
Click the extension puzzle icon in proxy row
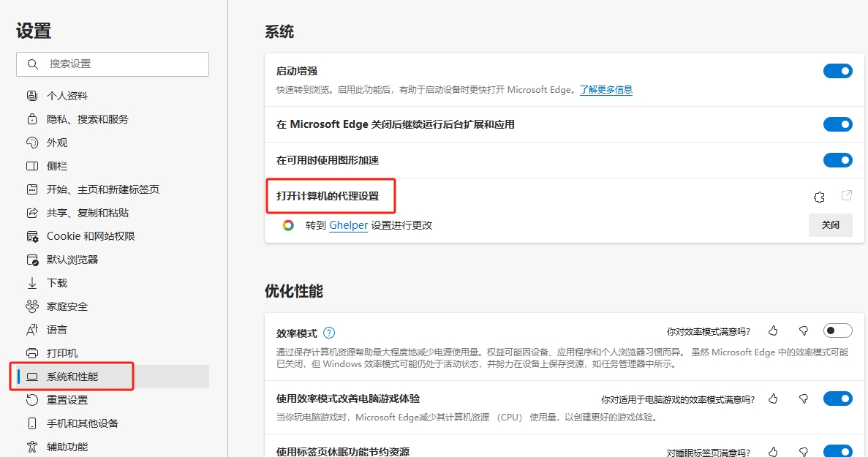[x=819, y=197]
